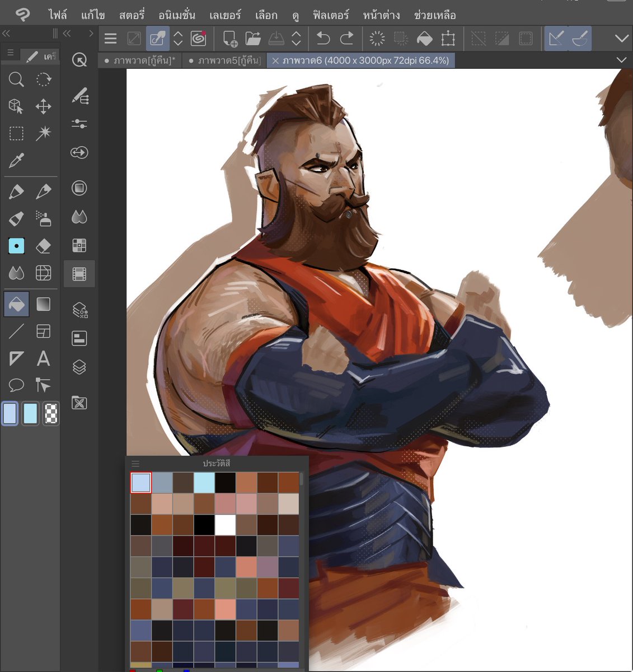The width and height of the screenshot is (633, 672).
Task: Undo the last action
Action: click(323, 38)
